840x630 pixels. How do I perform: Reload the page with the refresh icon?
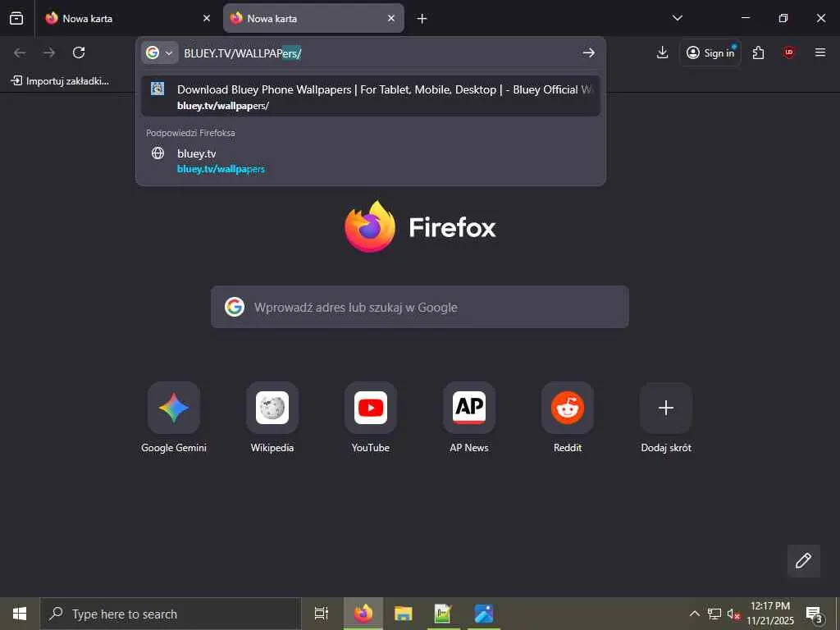pyautogui.click(x=79, y=52)
